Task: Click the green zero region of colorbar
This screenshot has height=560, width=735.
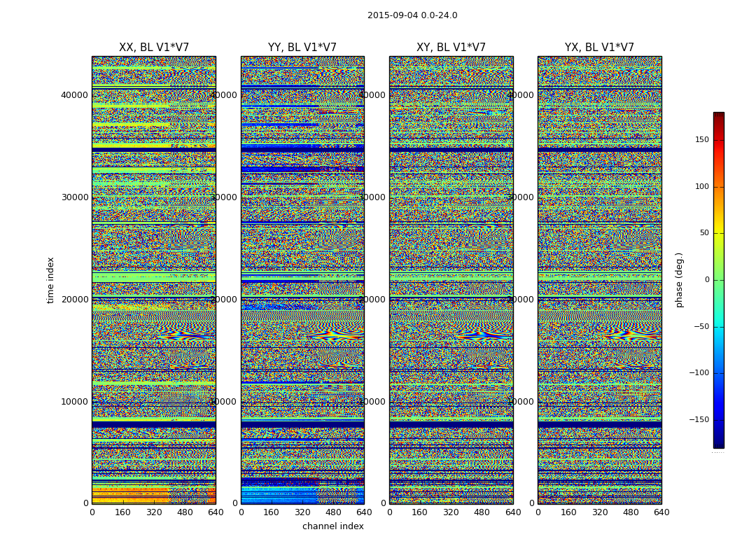Action: pyautogui.click(x=719, y=280)
